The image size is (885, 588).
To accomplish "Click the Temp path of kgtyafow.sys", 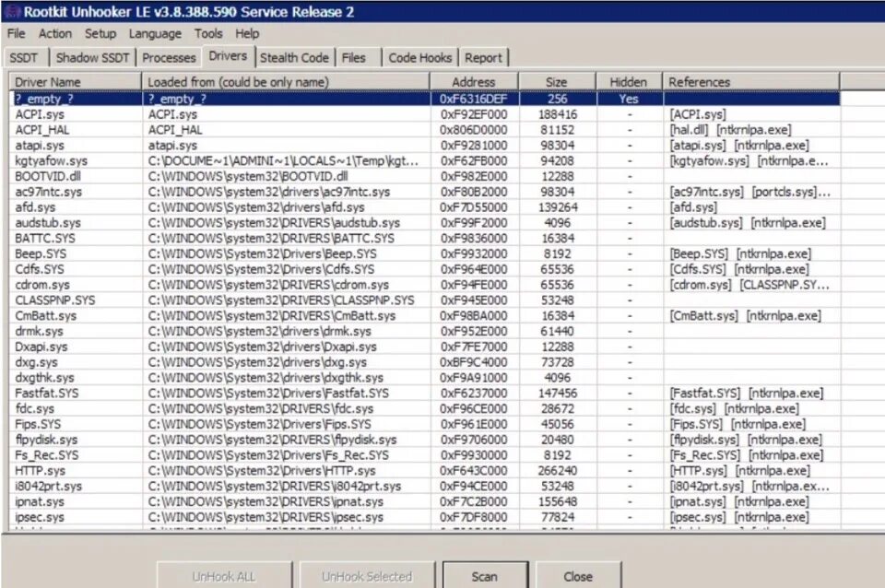I will [283, 161].
